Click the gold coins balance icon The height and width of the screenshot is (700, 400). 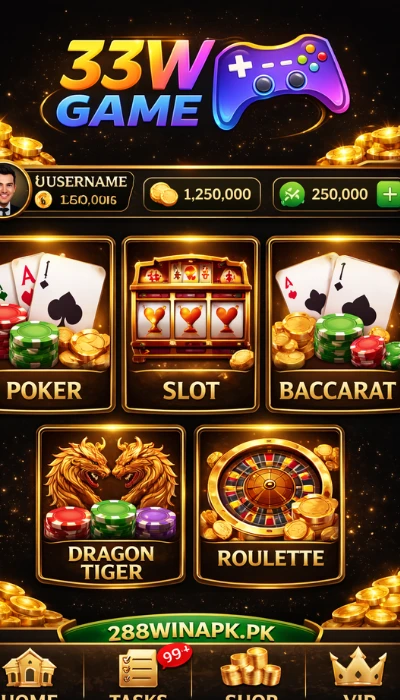[163, 194]
